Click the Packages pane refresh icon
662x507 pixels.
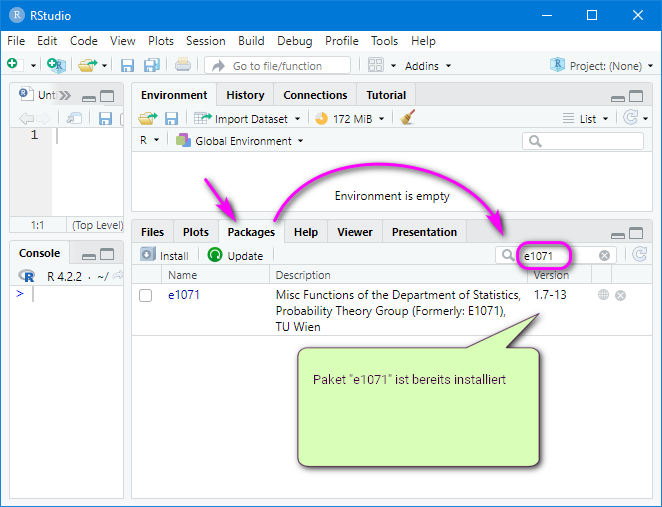pyautogui.click(x=640, y=254)
